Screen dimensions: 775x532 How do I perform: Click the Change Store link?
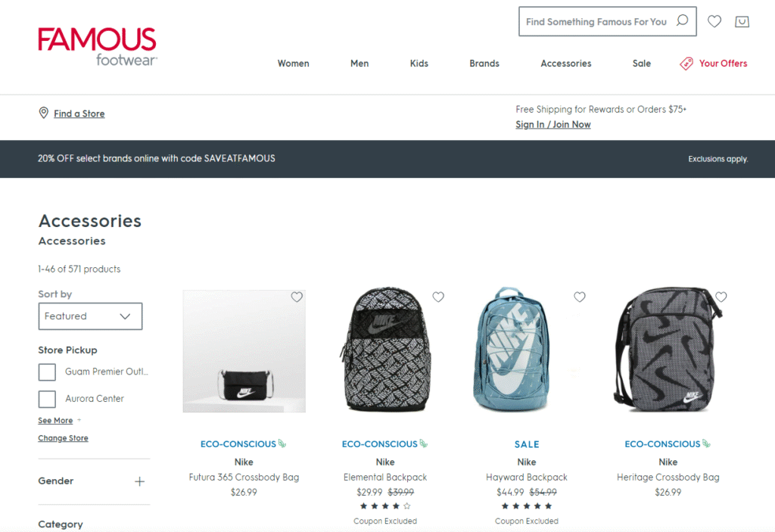pyautogui.click(x=63, y=438)
